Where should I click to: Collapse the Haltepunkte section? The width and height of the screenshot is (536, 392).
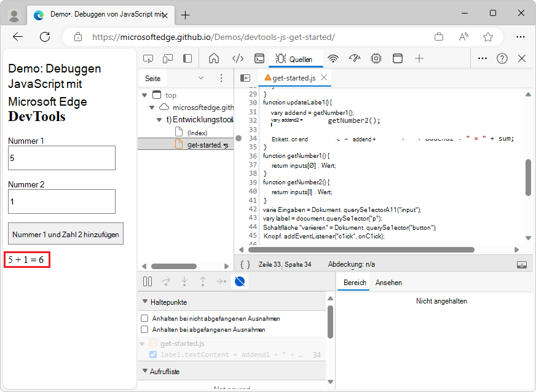tap(145, 302)
